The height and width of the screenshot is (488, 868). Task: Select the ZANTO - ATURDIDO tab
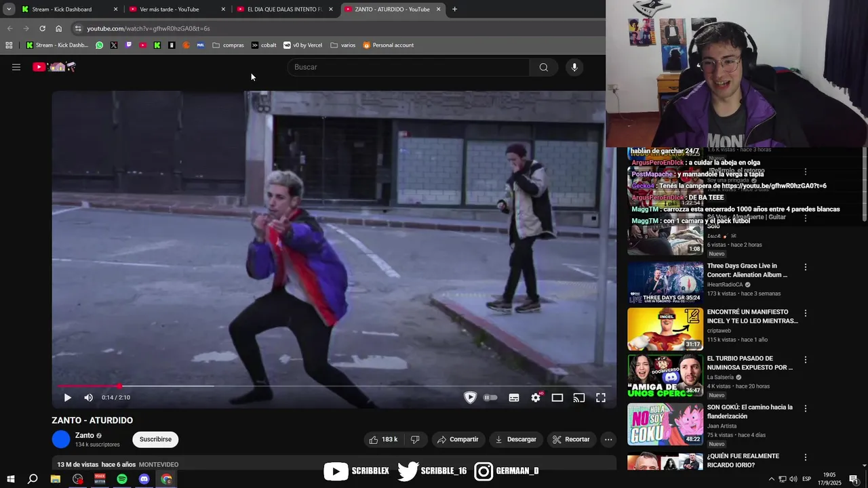pyautogui.click(x=393, y=9)
